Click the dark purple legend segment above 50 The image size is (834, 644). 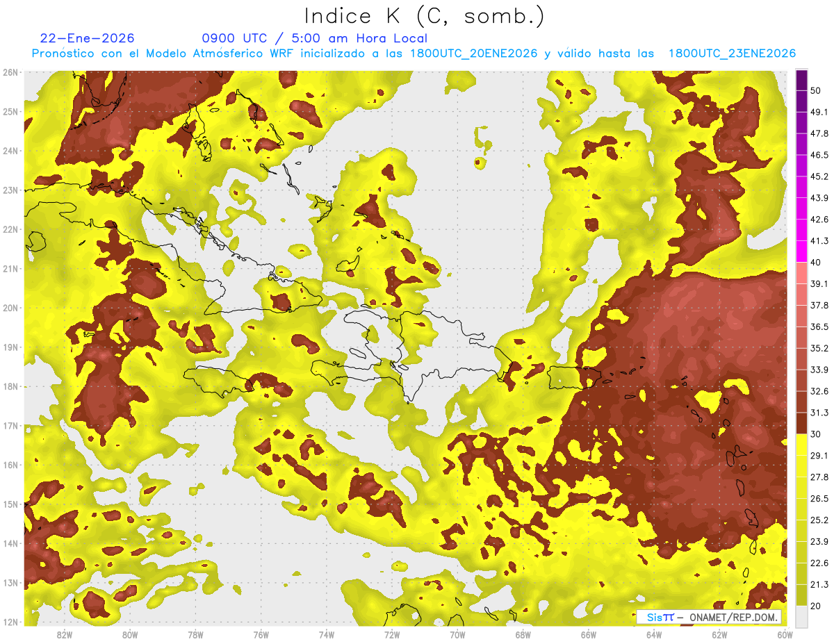click(802, 81)
